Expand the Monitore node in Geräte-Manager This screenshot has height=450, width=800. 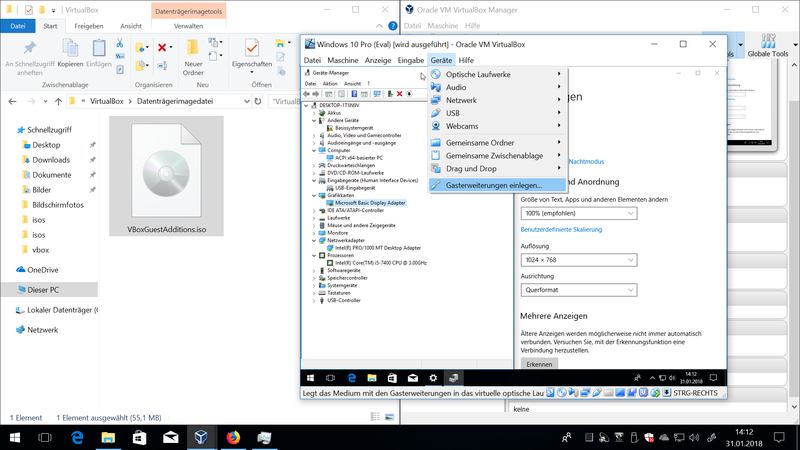point(314,233)
